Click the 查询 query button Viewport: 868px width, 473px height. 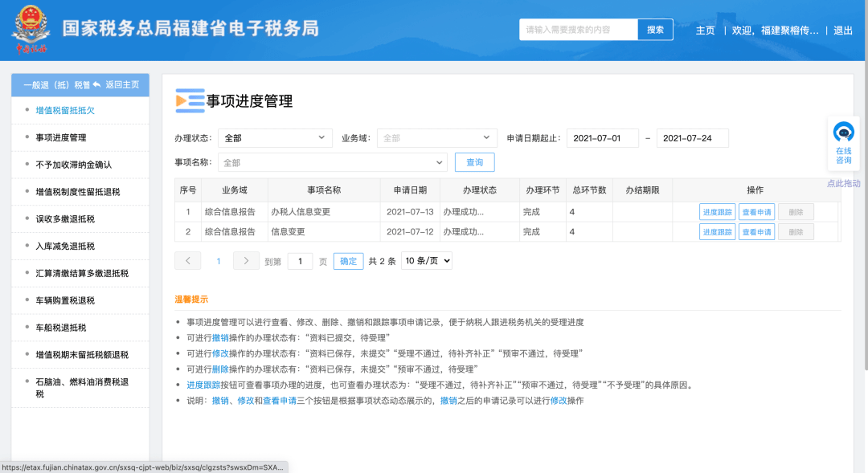coord(474,162)
